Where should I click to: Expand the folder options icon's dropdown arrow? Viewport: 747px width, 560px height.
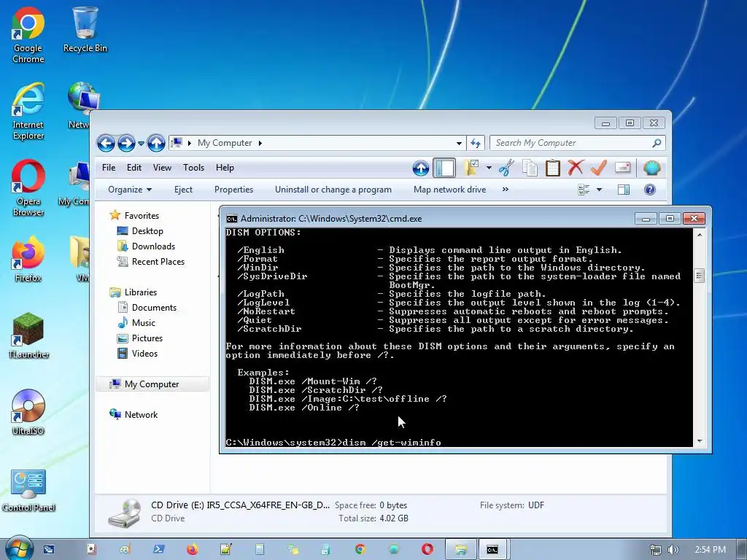[x=489, y=168]
